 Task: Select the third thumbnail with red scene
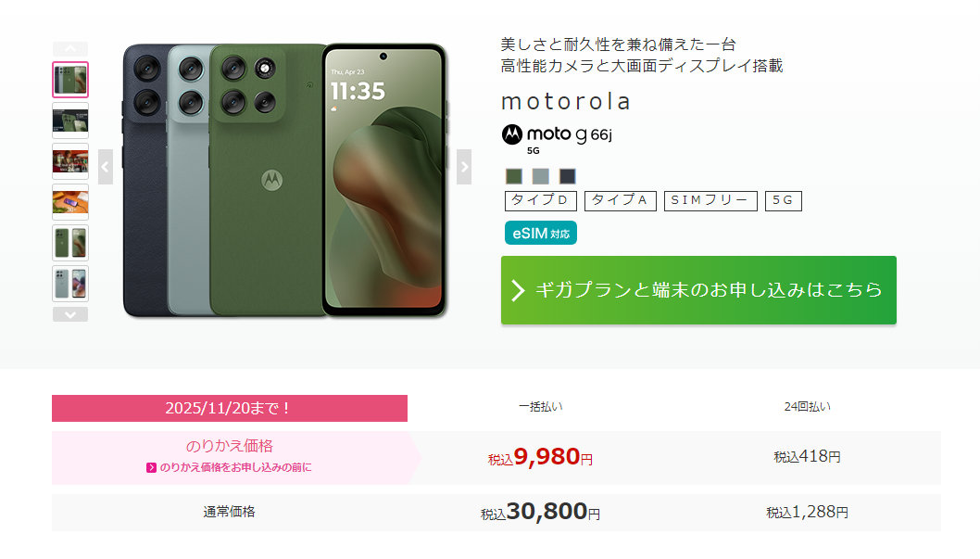click(x=70, y=160)
